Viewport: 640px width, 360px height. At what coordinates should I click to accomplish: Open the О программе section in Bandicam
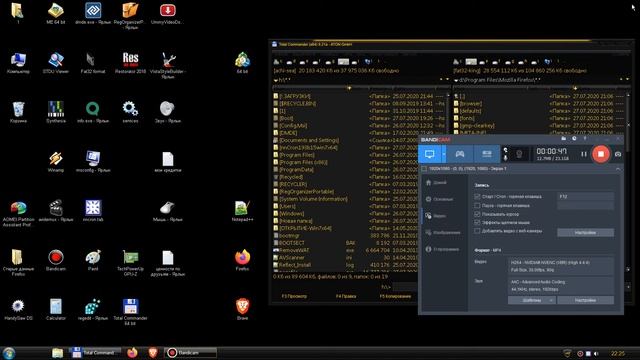[442, 249]
